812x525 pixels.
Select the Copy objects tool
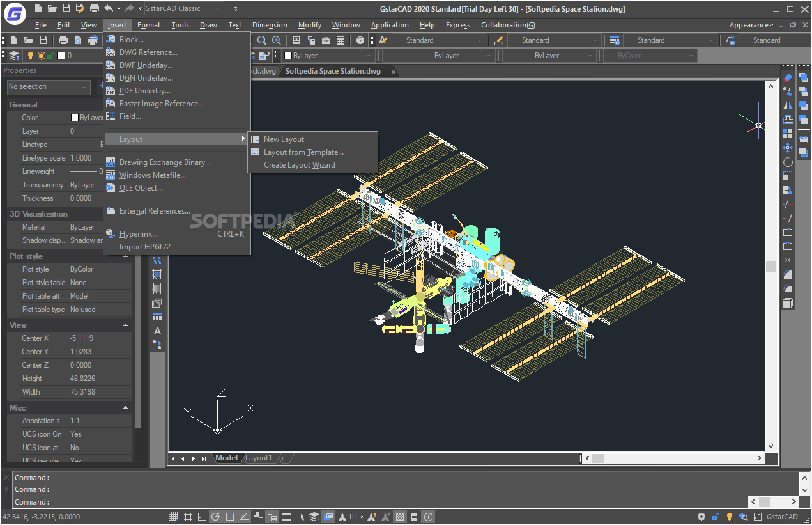788,91
